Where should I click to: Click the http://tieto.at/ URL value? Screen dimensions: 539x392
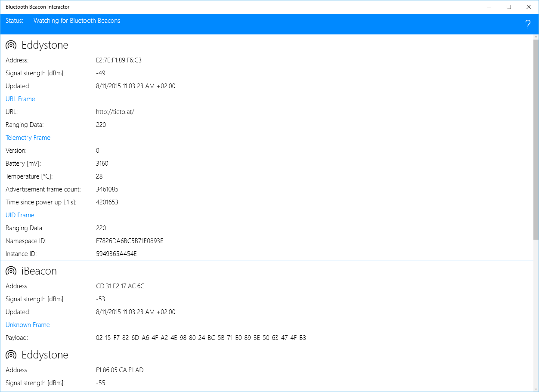(115, 112)
